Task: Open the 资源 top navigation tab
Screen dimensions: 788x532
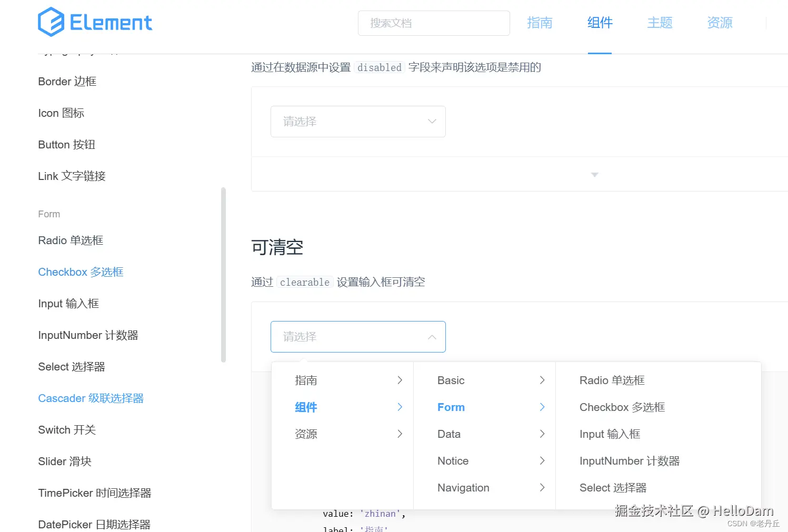Action: 720,23
